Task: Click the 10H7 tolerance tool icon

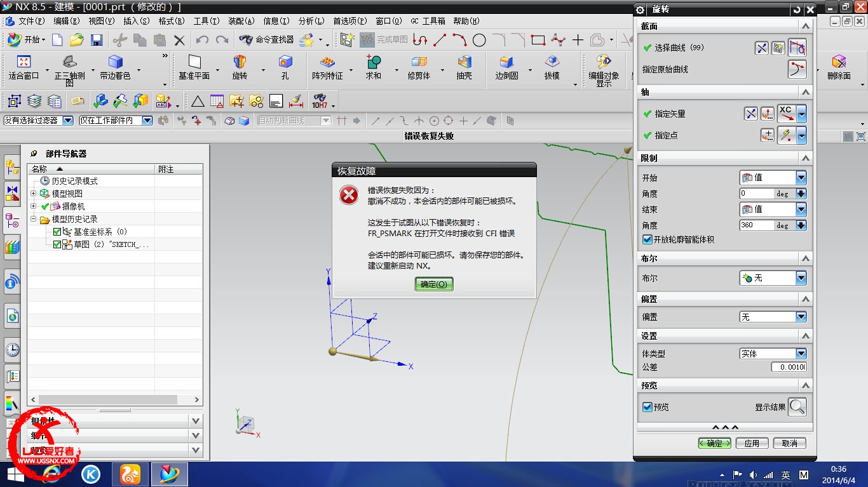Action: coord(319,101)
